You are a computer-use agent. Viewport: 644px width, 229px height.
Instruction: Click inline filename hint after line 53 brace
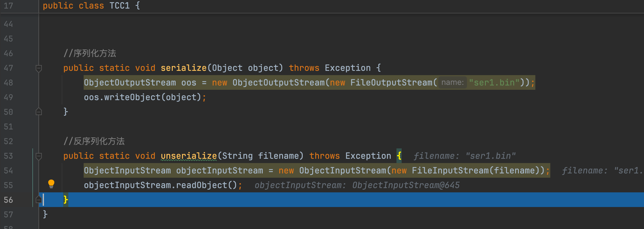(464, 156)
